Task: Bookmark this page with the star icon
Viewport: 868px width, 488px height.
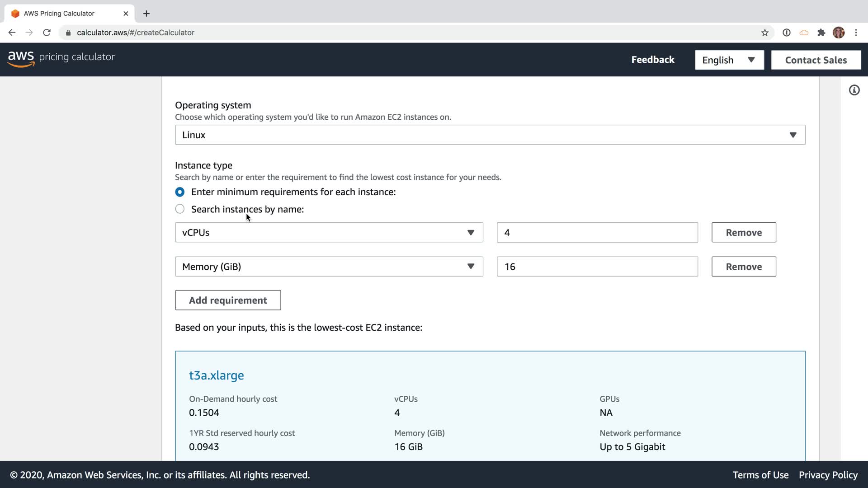Action: tap(764, 33)
